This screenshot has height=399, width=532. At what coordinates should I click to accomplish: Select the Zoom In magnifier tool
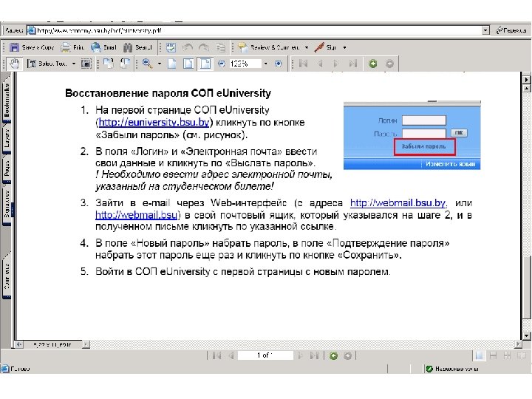[x=147, y=64]
